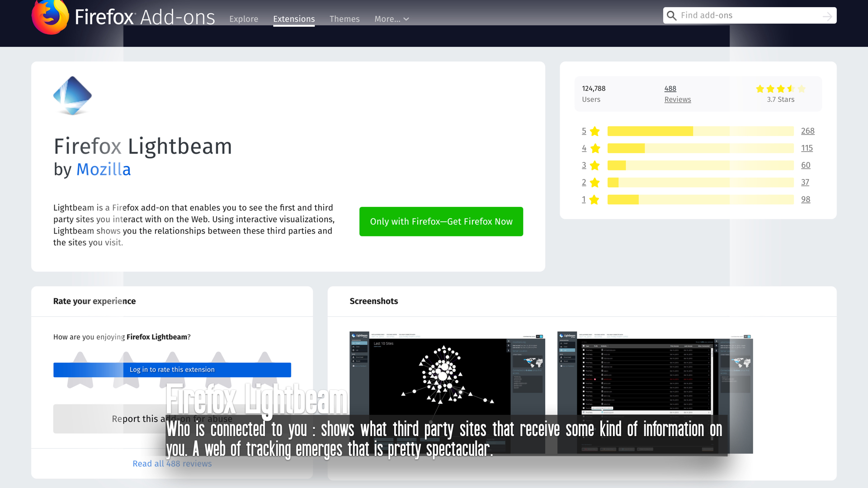Click the 3.7 Stars rating icons
Image resolution: width=868 pixels, height=488 pixels.
click(x=781, y=89)
